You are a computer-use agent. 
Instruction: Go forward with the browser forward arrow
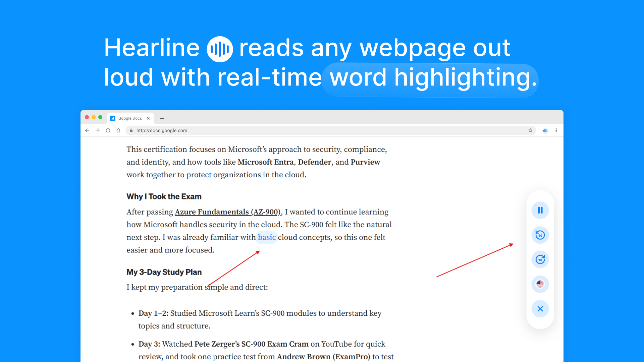pos(98,130)
